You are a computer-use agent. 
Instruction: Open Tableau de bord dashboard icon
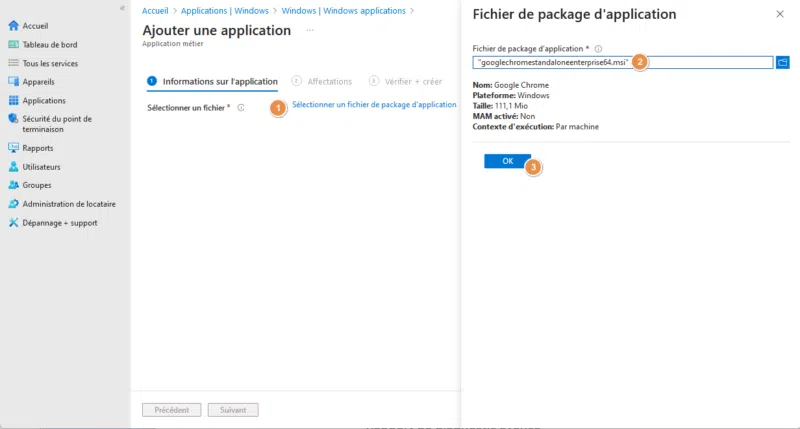[14, 44]
